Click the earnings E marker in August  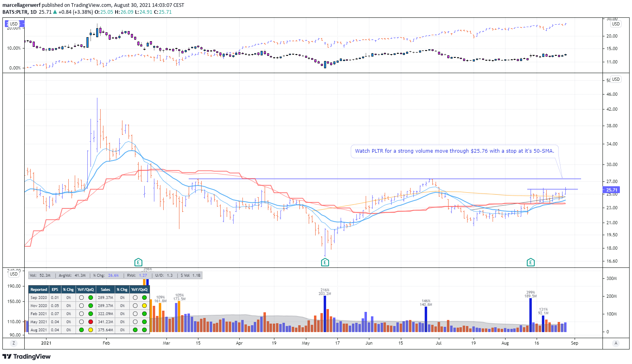(531, 263)
